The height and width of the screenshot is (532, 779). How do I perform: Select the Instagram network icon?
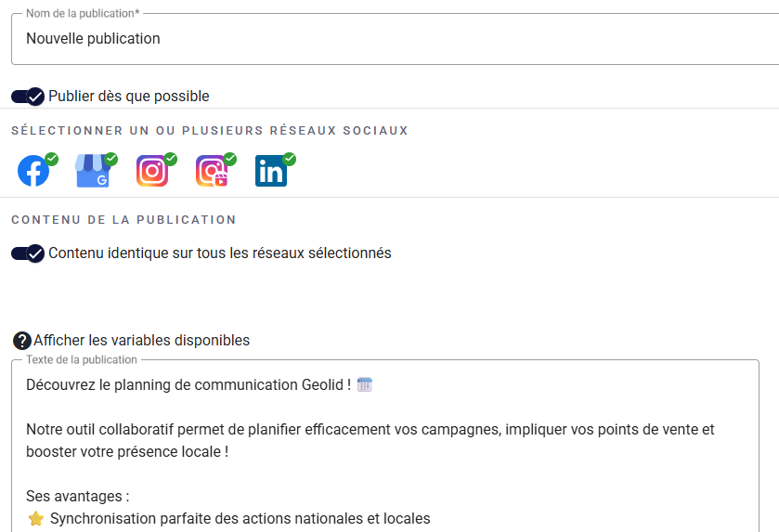pyautogui.click(x=151, y=172)
